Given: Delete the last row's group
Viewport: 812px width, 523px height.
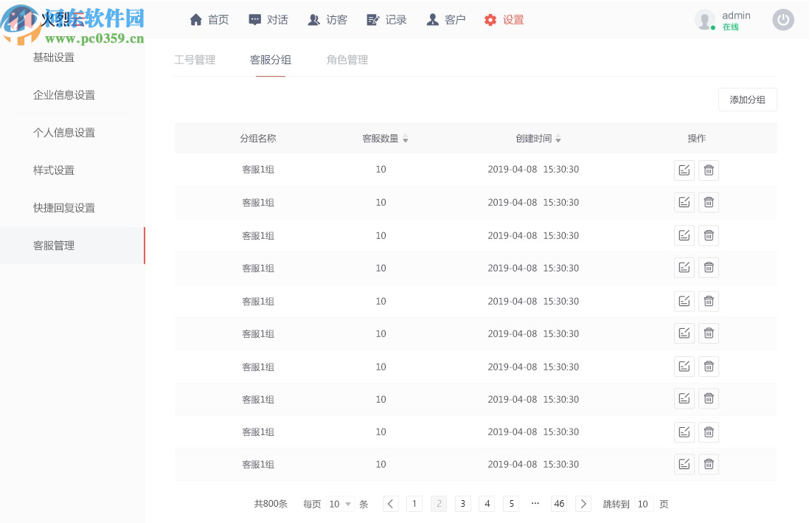Looking at the screenshot, I should point(709,465).
